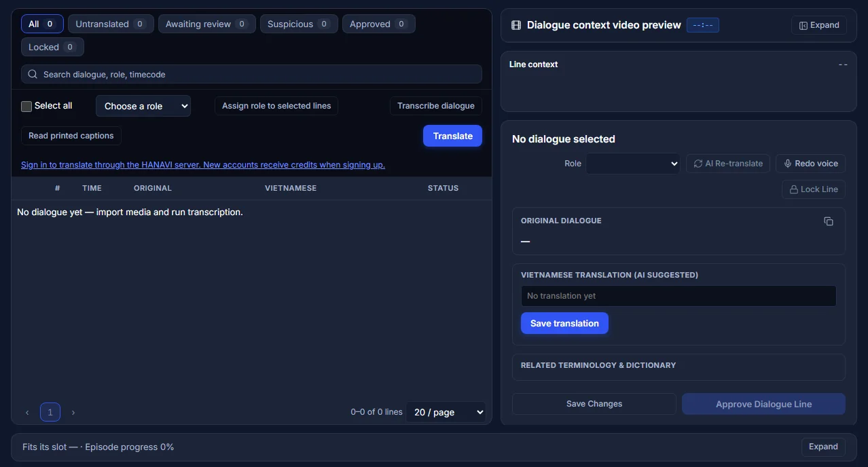This screenshot has height=467, width=868.
Task: Go to previous page arrow
Action: (27, 412)
